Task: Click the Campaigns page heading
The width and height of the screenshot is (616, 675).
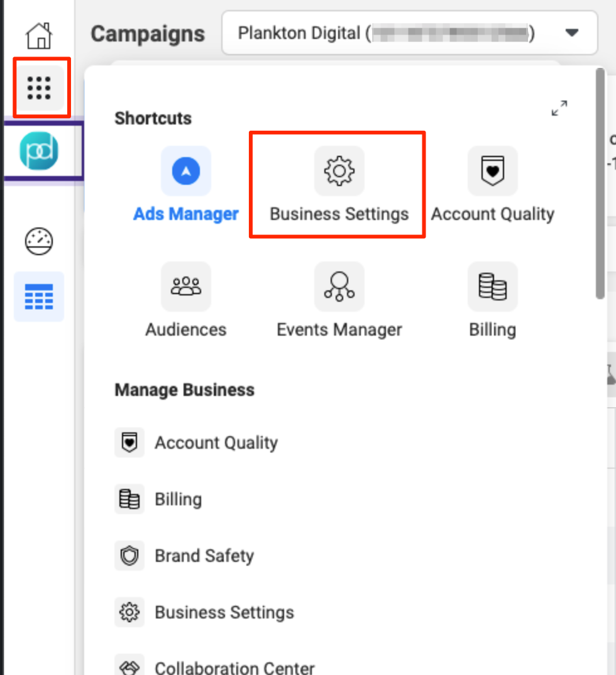Action: 147,33
